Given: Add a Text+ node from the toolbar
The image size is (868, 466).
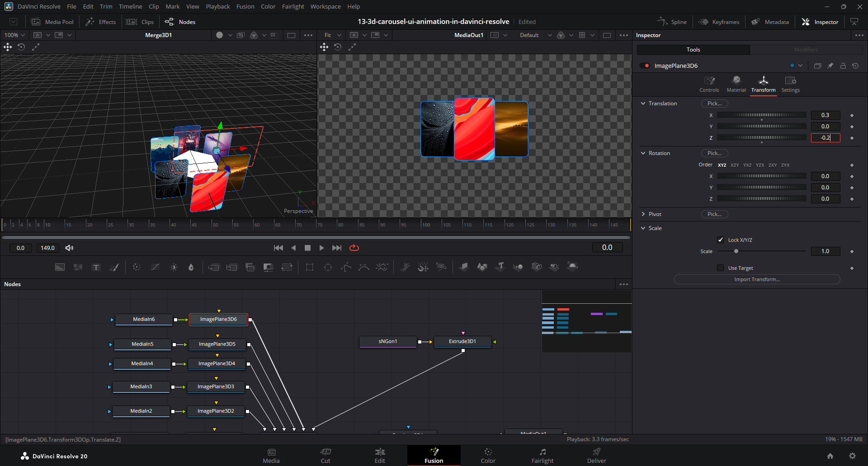Looking at the screenshot, I should [x=96, y=267].
